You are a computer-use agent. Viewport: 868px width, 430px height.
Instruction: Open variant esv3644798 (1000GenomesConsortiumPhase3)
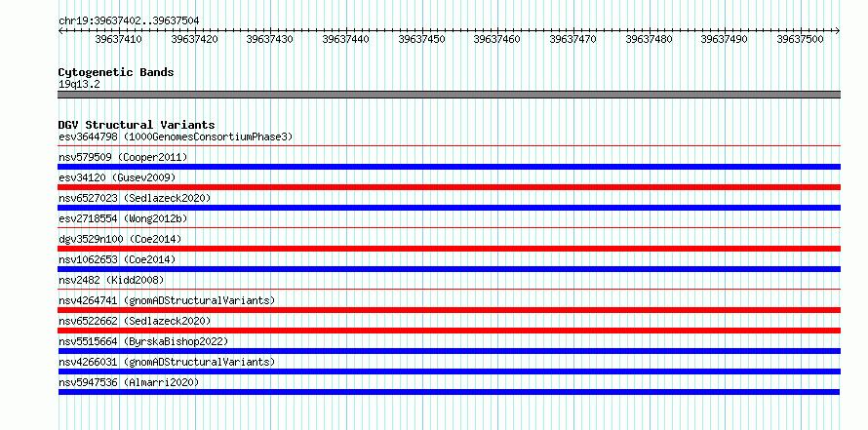176,137
